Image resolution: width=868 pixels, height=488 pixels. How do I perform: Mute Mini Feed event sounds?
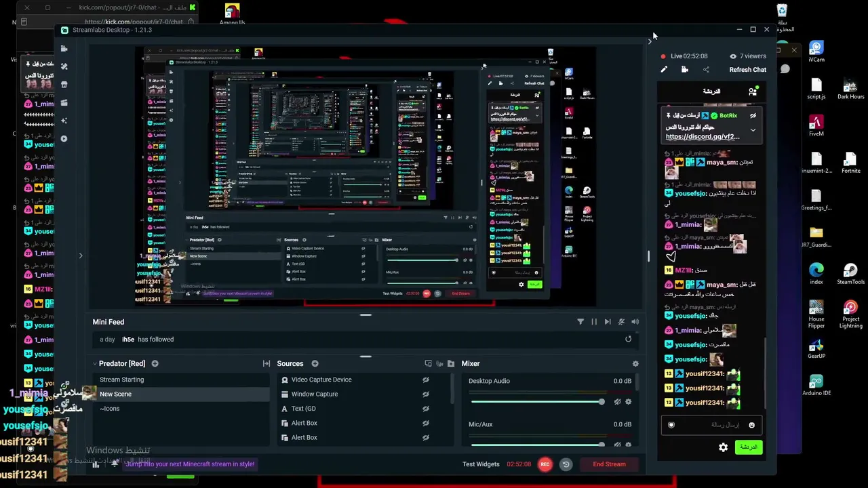pyautogui.click(x=621, y=322)
